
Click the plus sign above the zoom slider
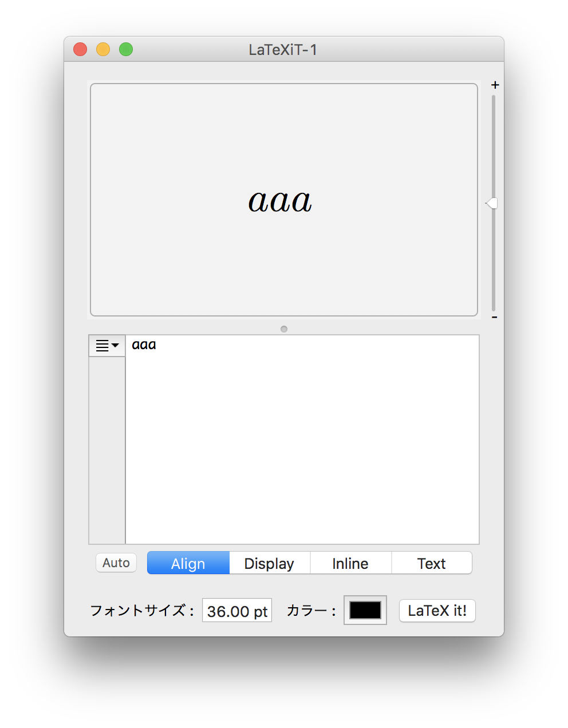pyautogui.click(x=495, y=85)
